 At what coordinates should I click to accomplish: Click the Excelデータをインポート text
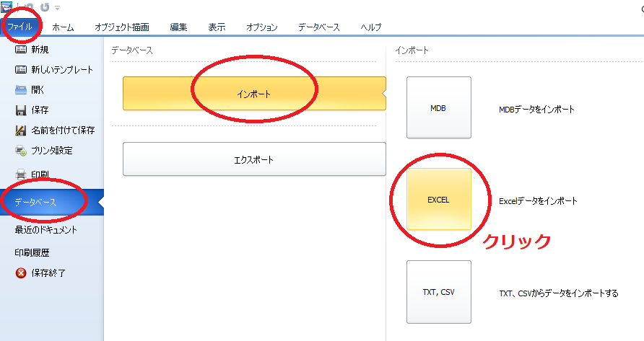click(538, 201)
